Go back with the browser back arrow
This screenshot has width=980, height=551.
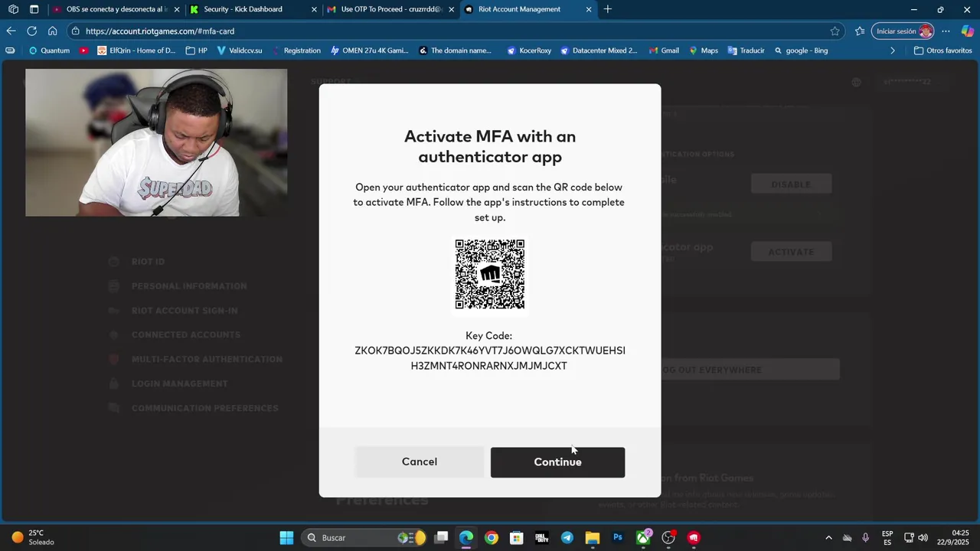coord(11,31)
